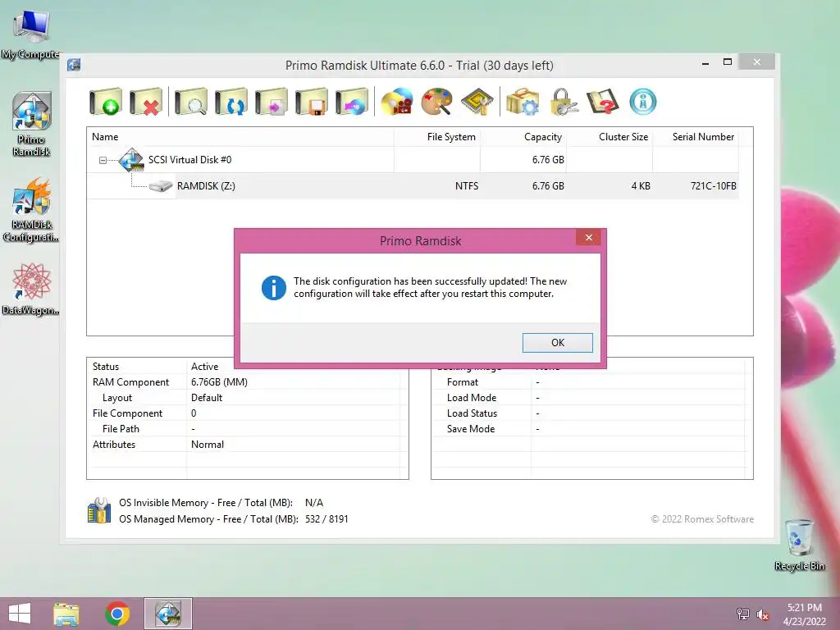This screenshot has width=840, height=630.
Task: Close the Primo Ramdisk message dialog
Action: coord(589,237)
